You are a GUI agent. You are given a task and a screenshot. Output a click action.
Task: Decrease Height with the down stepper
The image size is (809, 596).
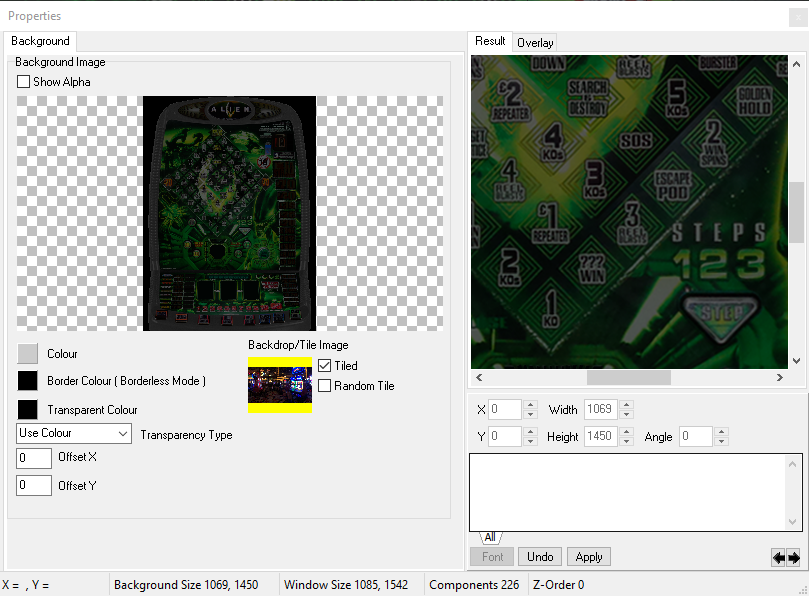tap(626, 442)
